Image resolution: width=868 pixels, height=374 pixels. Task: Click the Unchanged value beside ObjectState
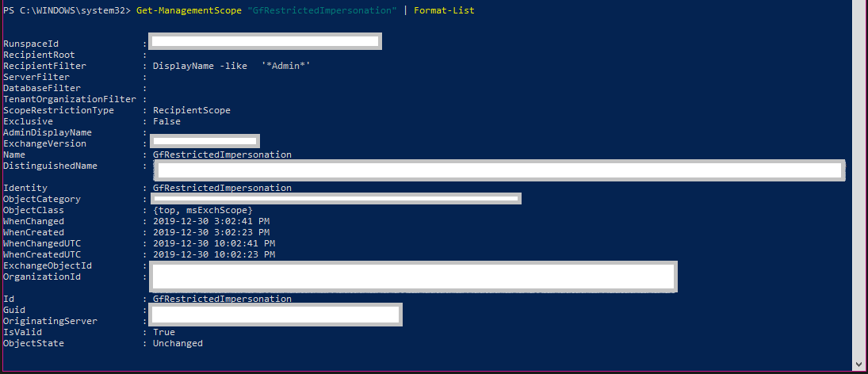[178, 342]
